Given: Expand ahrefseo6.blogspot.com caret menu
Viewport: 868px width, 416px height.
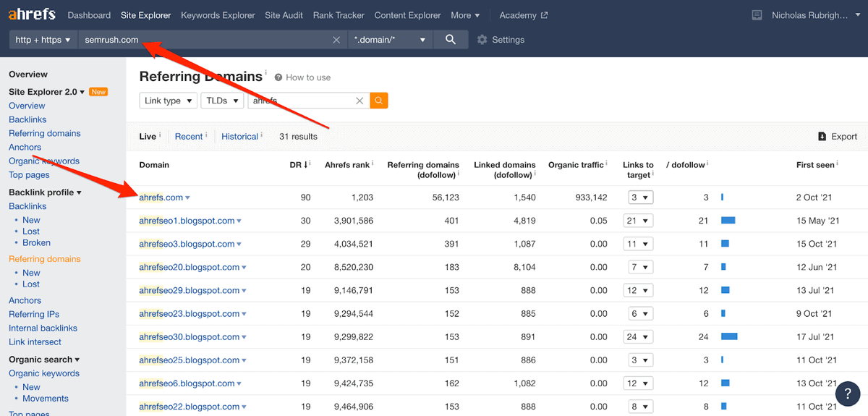Looking at the screenshot, I should pyautogui.click(x=239, y=383).
